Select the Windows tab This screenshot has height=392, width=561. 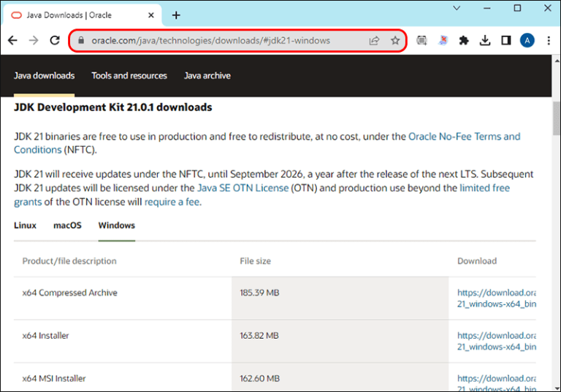click(117, 226)
